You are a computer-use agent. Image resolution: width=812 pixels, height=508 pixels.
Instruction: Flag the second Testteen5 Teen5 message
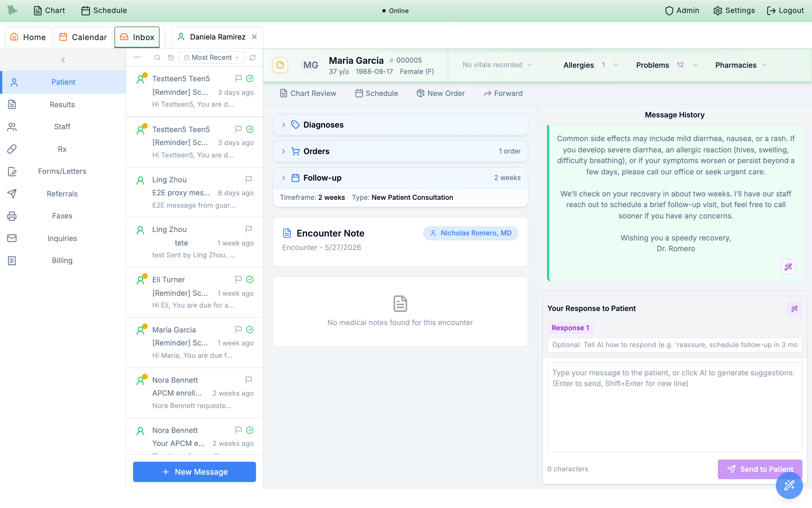[x=238, y=129]
